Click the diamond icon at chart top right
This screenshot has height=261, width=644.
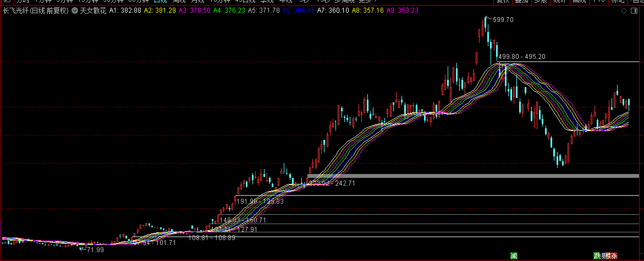[624, 10]
